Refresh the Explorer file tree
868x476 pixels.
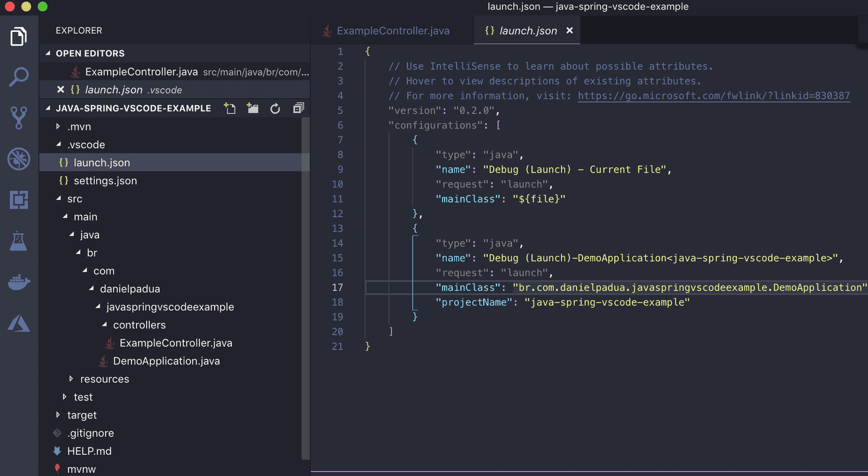coord(275,108)
